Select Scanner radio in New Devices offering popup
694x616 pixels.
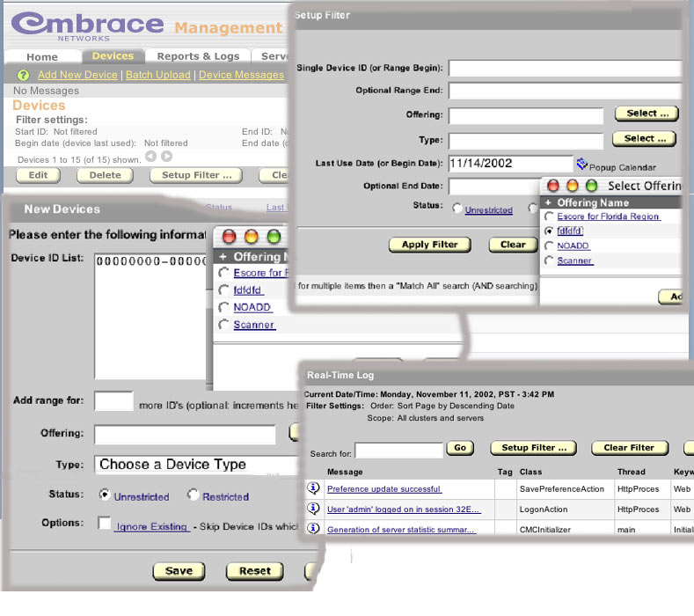[x=223, y=324]
